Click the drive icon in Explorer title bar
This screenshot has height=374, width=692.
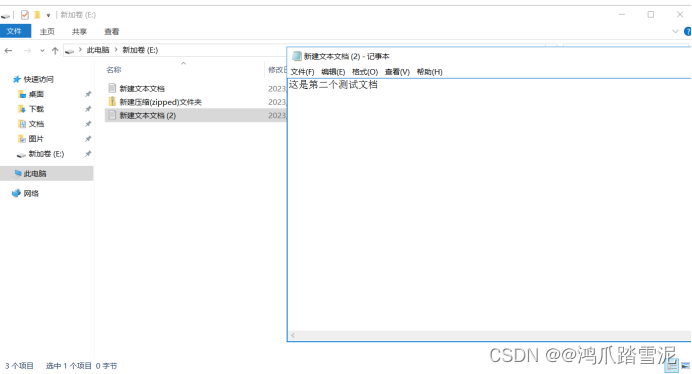pos(5,15)
